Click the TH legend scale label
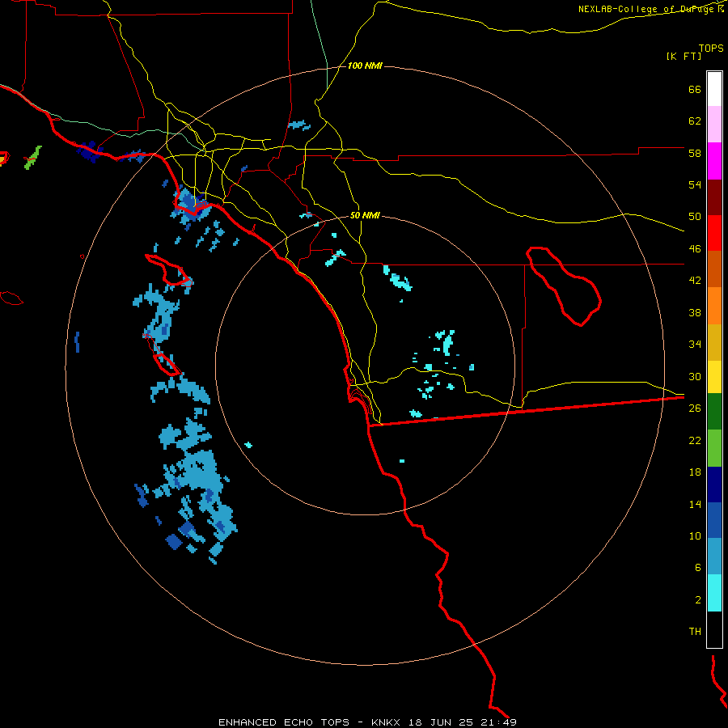728x728 pixels. [695, 631]
